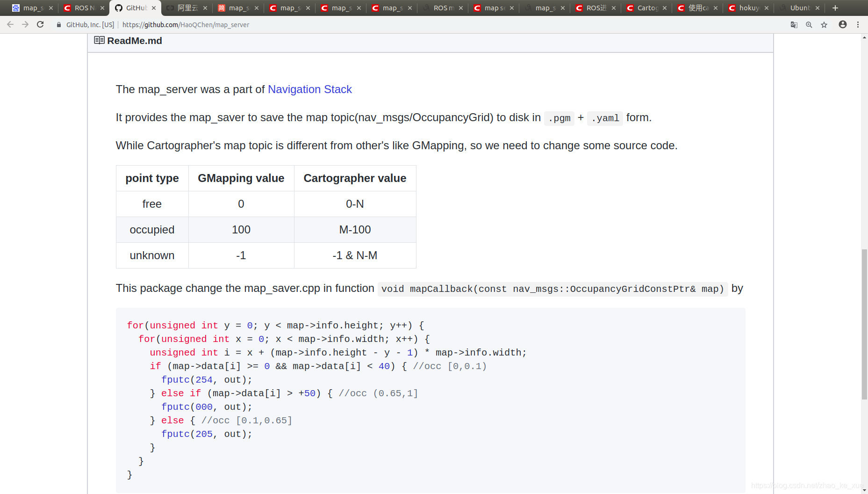Close the 阿里云 tab
The width and height of the screenshot is (868, 494).
point(205,8)
